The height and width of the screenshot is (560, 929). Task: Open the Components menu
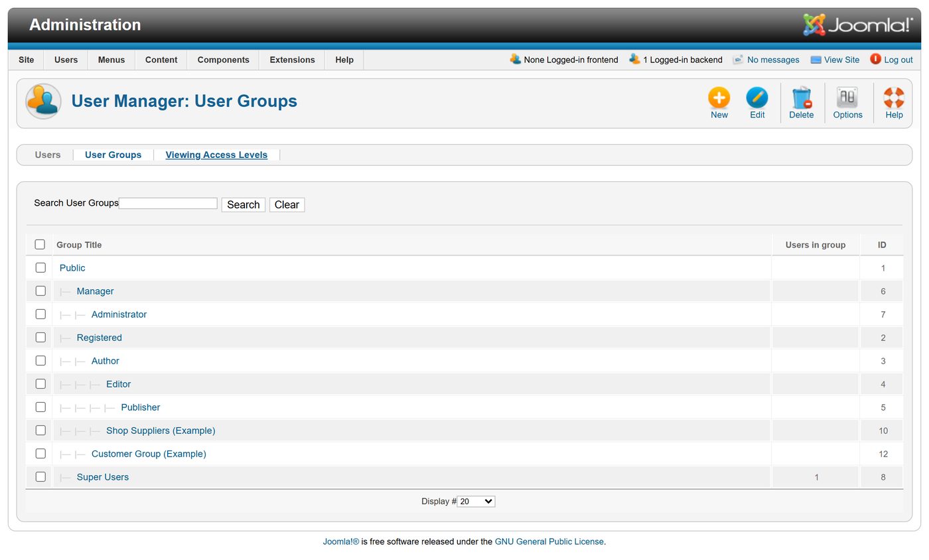click(x=224, y=60)
